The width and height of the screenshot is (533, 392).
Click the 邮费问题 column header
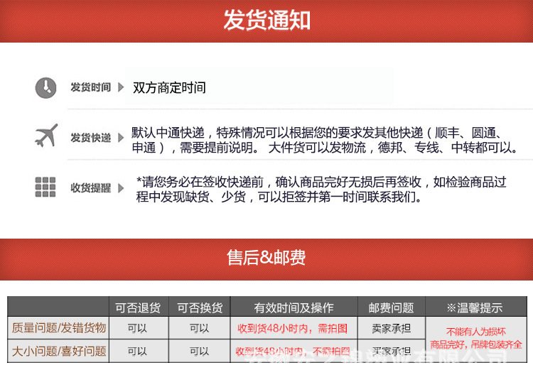391,307
